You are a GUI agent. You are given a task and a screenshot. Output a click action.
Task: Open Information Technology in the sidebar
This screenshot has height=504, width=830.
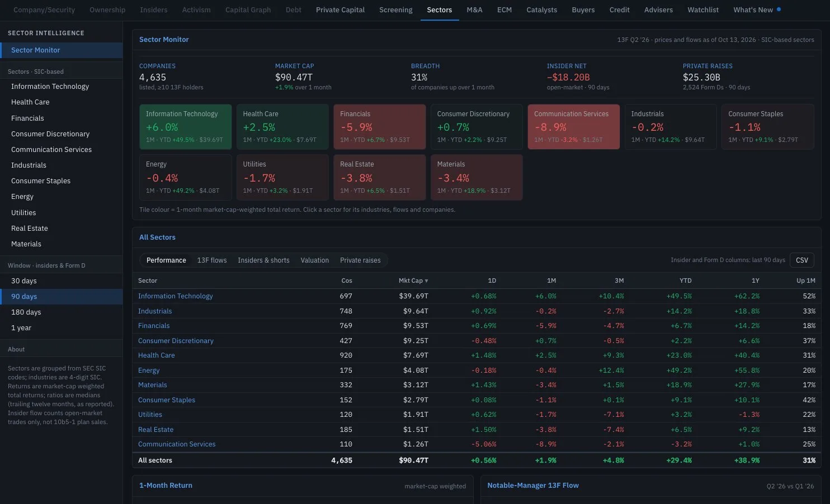coord(62,86)
